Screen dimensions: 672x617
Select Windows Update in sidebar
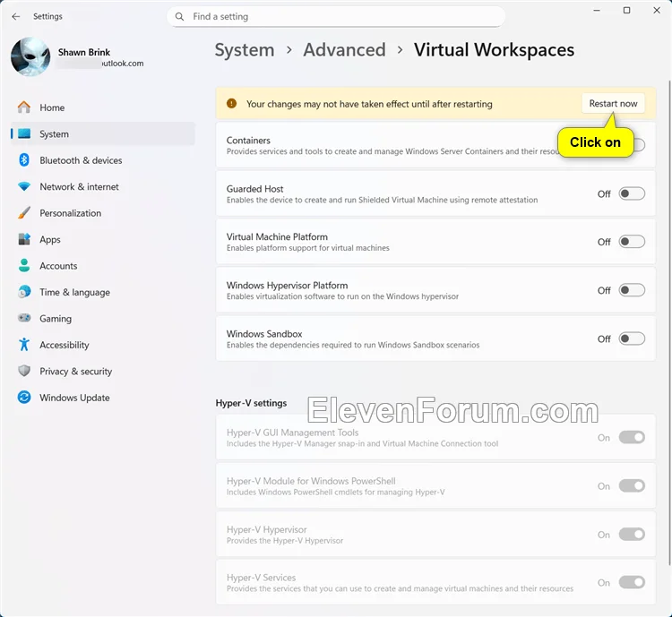tap(103, 398)
